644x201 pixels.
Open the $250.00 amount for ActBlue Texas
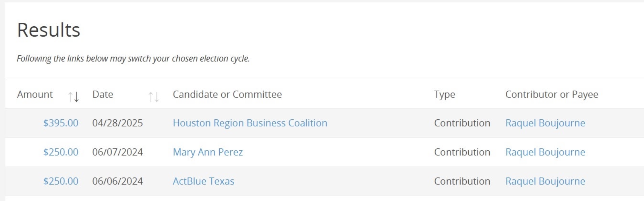(61, 181)
